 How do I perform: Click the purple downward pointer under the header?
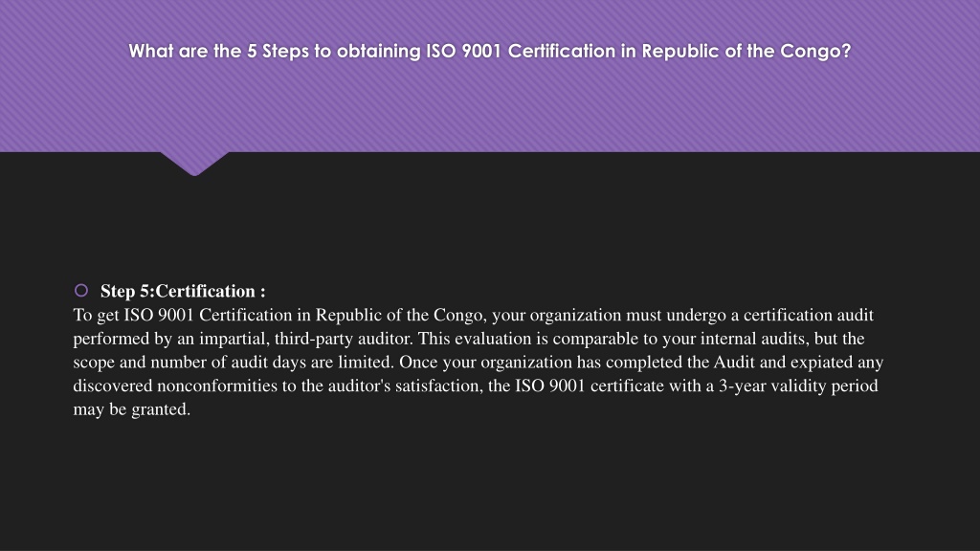pos(194,163)
